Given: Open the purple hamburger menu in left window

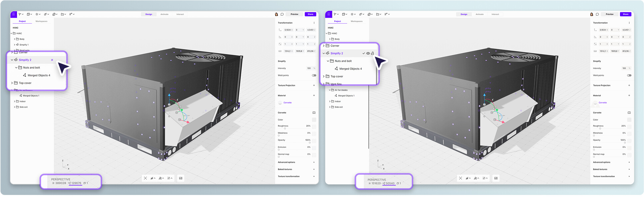Looking at the screenshot, I should tap(13, 14).
